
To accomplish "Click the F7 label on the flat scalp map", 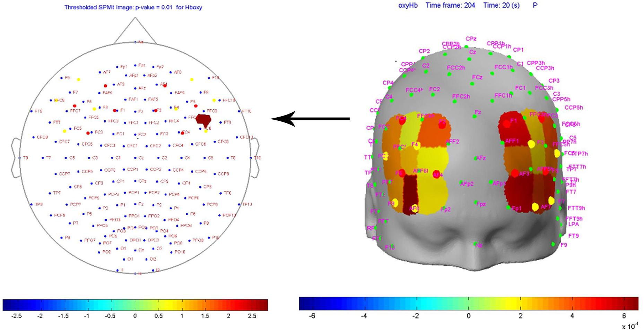I will pyautogui.click(x=75, y=92).
